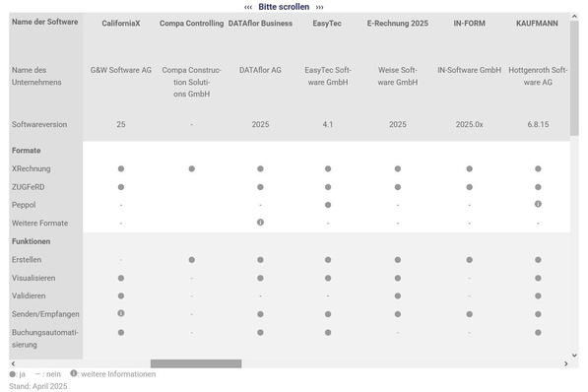Image resolution: width=588 pixels, height=392 pixels.
Task: Click CaliforniaX Buchungsautomatisierung dot
Action: [x=121, y=332]
